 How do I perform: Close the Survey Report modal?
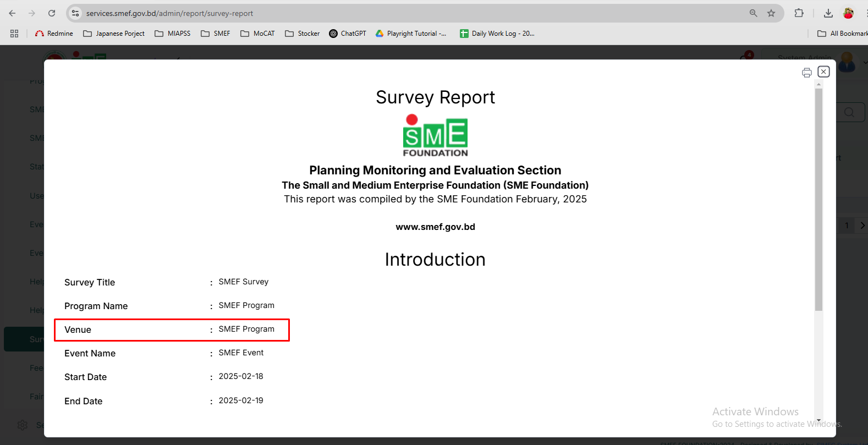tap(823, 72)
